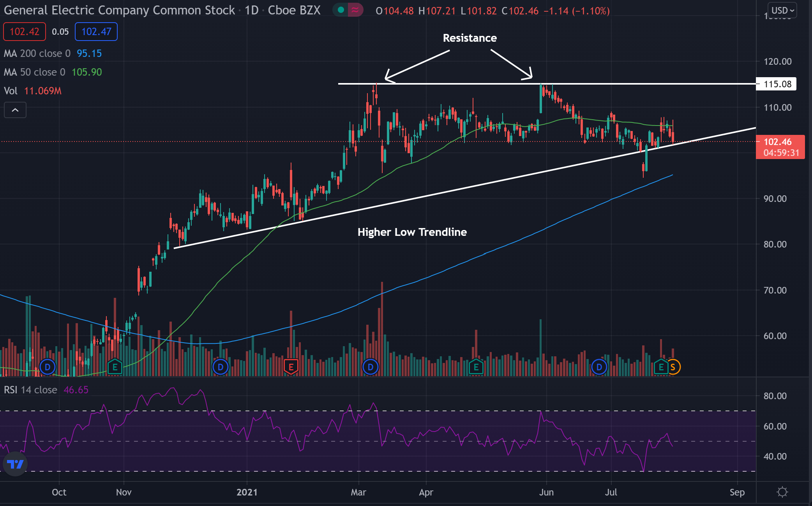The image size is (812, 506).
Task: Click the red sell price 102.42 button
Action: point(25,32)
